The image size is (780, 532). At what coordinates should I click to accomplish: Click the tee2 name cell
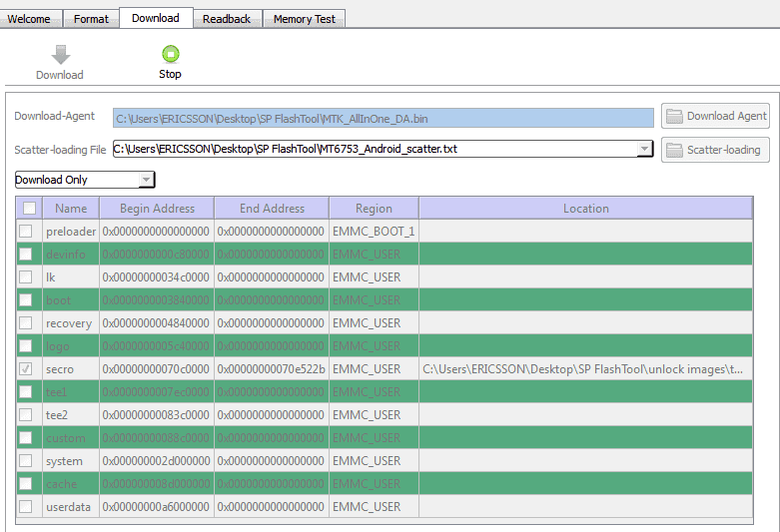coord(71,414)
